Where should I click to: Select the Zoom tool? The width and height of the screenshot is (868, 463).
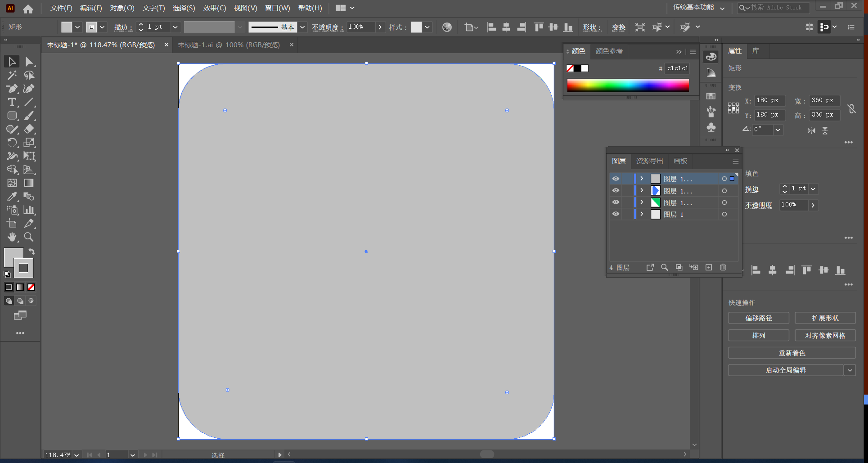[29, 237]
